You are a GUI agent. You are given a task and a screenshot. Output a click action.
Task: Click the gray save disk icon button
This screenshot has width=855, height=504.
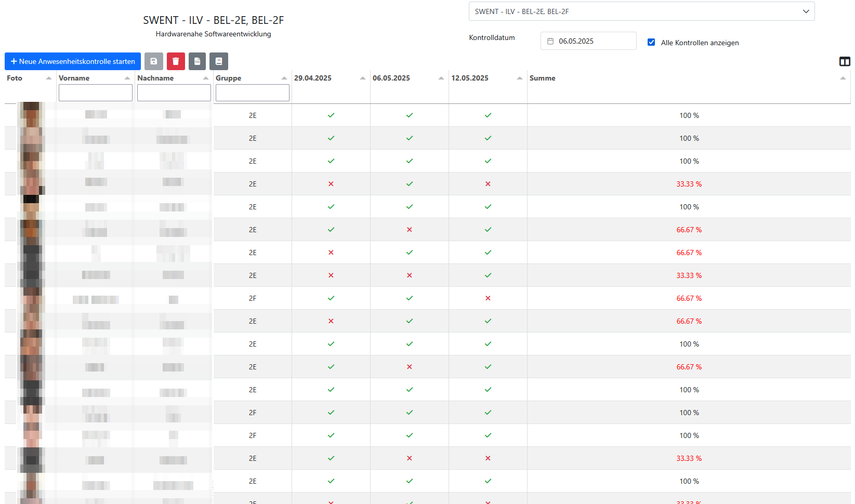pyautogui.click(x=154, y=61)
